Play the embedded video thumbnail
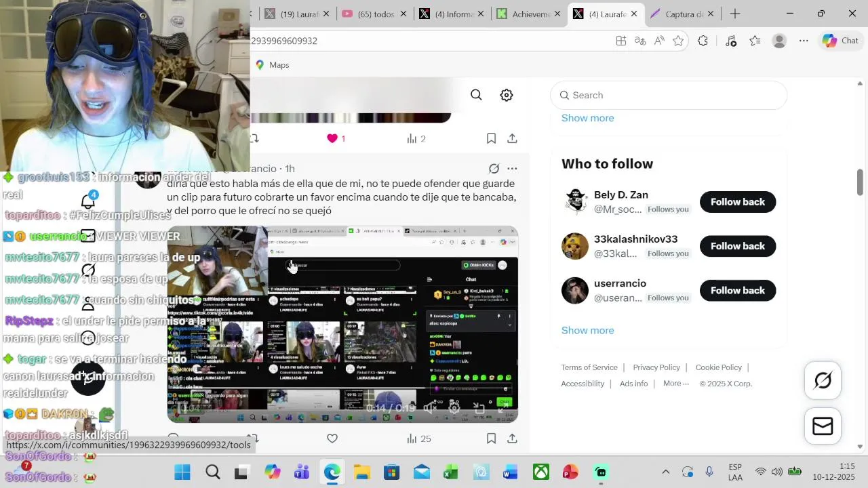 pyautogui.click(x=342, y=324)
